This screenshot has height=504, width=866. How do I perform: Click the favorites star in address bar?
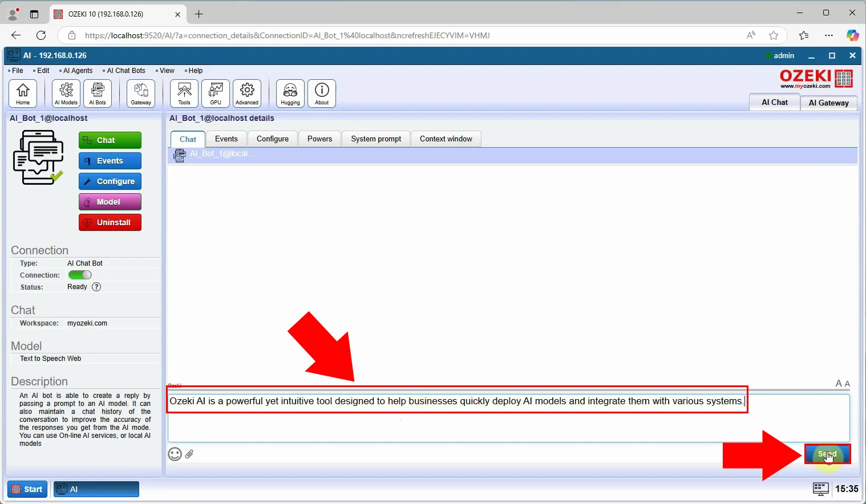(x=774, y=35)
